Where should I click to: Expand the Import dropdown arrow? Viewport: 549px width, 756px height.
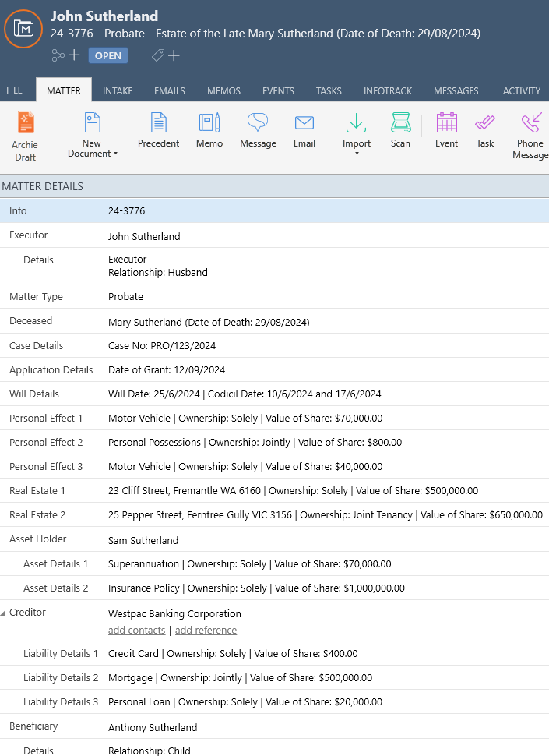[x=357, y=154]
